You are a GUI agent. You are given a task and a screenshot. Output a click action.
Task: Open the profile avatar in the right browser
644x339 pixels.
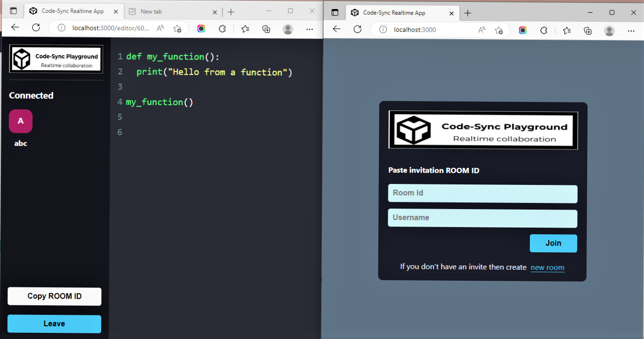click(609, 30)
